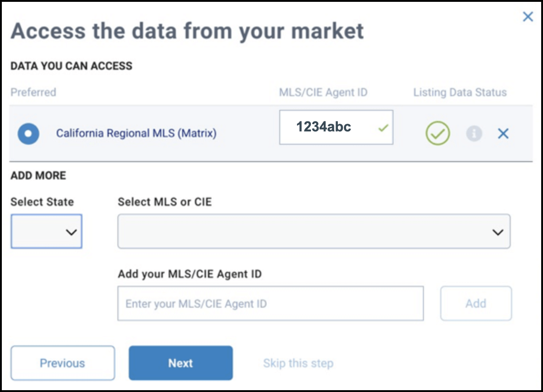Click the Preferred column header
Screen dimensions: 543x392
[x=33, y=93]
